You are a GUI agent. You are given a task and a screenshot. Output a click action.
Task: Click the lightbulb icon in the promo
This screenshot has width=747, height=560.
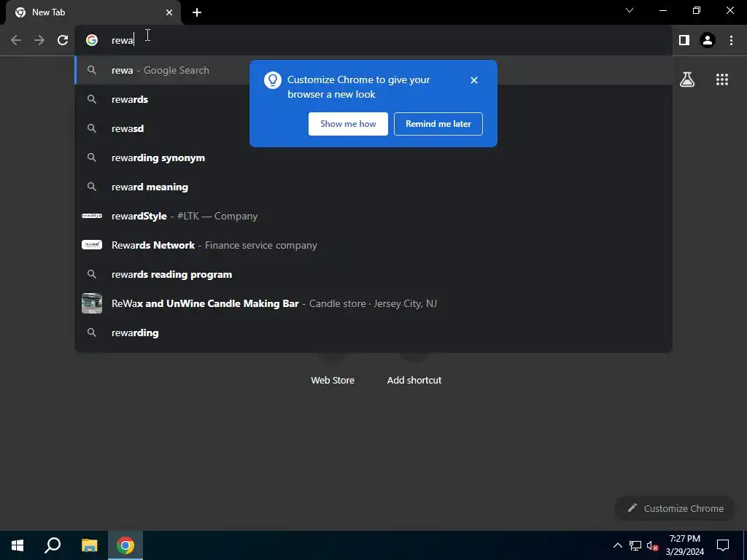point(273,80)
